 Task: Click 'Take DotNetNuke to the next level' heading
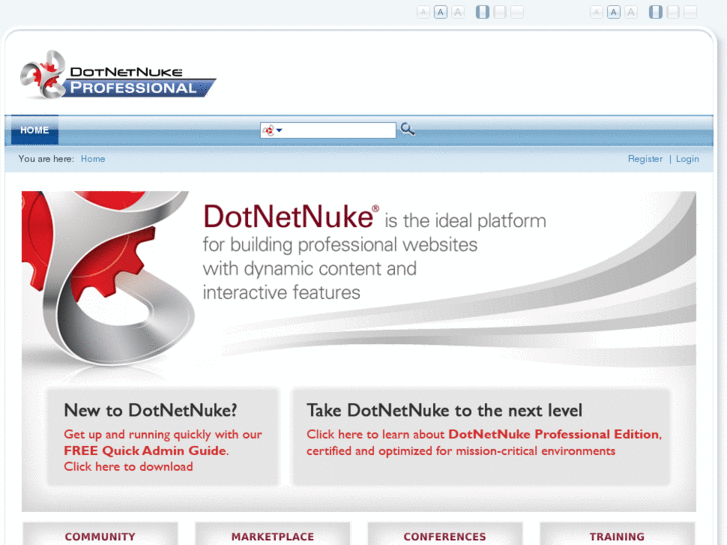[444, 410]
